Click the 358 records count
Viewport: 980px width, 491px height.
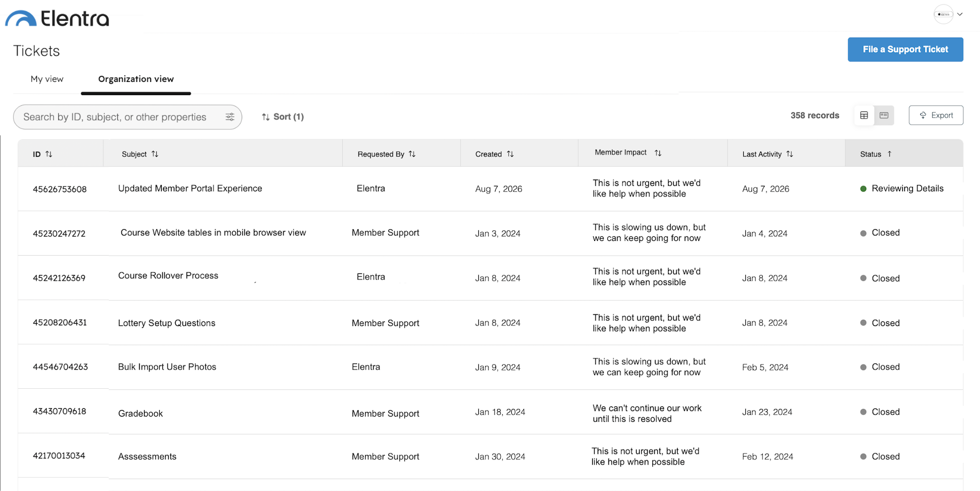pyautogui.click(x=815, y=115)
